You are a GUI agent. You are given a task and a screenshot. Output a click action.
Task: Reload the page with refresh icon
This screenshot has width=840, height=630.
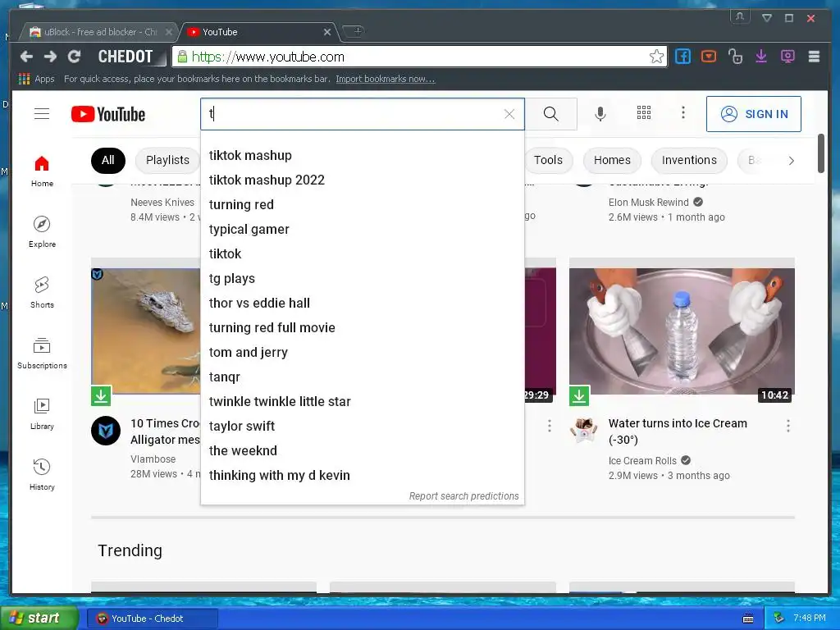pos(75,57)
